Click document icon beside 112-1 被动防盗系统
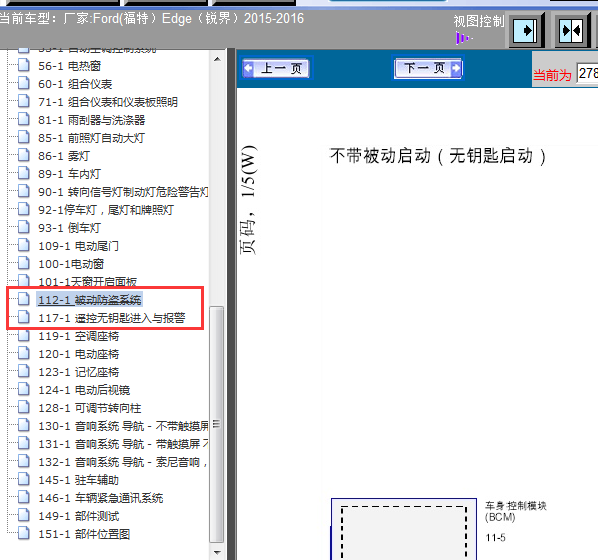The image size is (598, 560). tap(24, 299)
